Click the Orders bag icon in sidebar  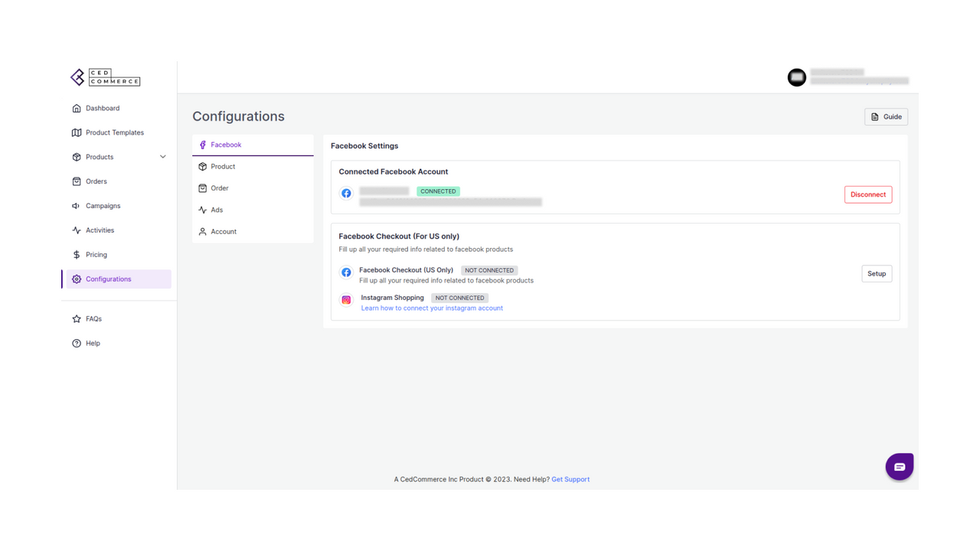[x=77, y=181]
